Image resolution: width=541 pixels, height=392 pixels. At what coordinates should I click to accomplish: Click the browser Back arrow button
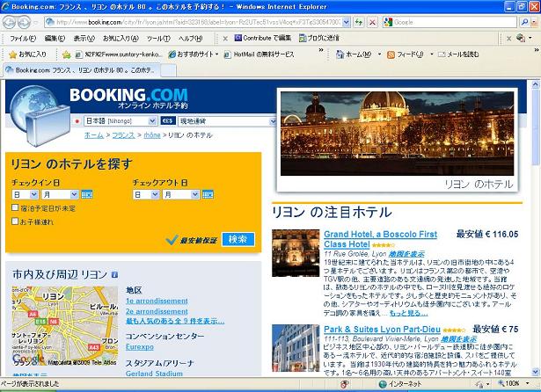click(x=10, y=22)
